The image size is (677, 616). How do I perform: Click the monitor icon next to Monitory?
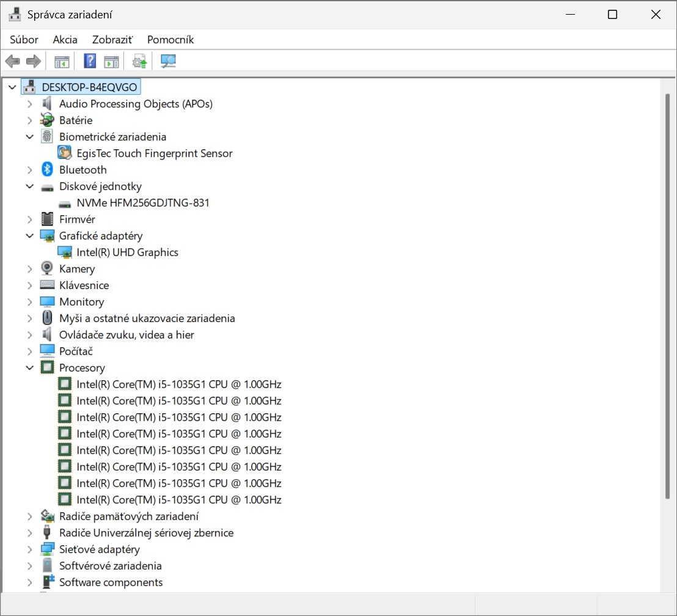coord(47,301)
